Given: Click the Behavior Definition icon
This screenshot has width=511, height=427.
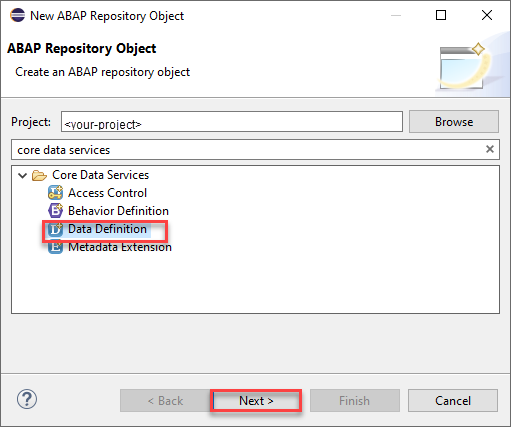Looking at the screenshot, I should pos(55,211).
